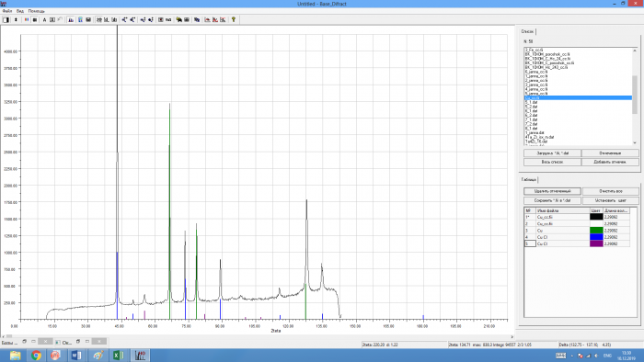Click the letter A text tool icon
The width and height of the screenshot is (644, 362).
44,19
